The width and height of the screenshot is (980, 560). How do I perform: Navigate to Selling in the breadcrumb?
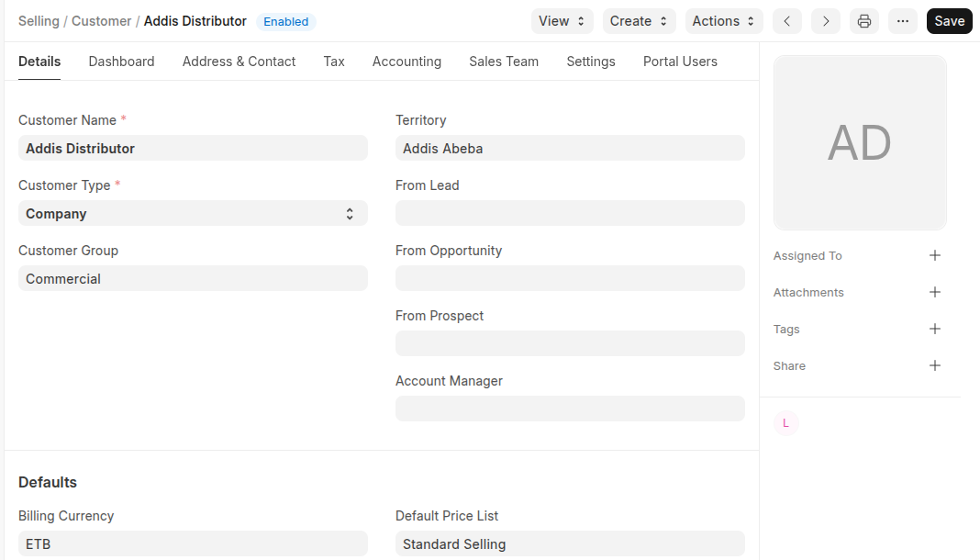pos(39,21)
